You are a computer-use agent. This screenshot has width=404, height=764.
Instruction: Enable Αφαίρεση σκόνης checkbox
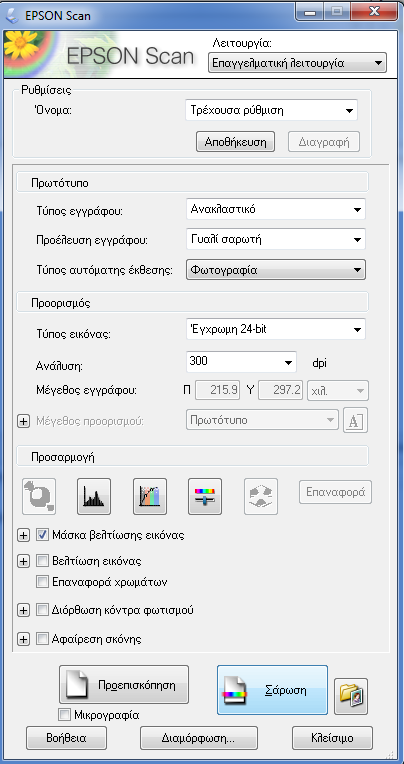pyautogui.click(x=42, y=638)
